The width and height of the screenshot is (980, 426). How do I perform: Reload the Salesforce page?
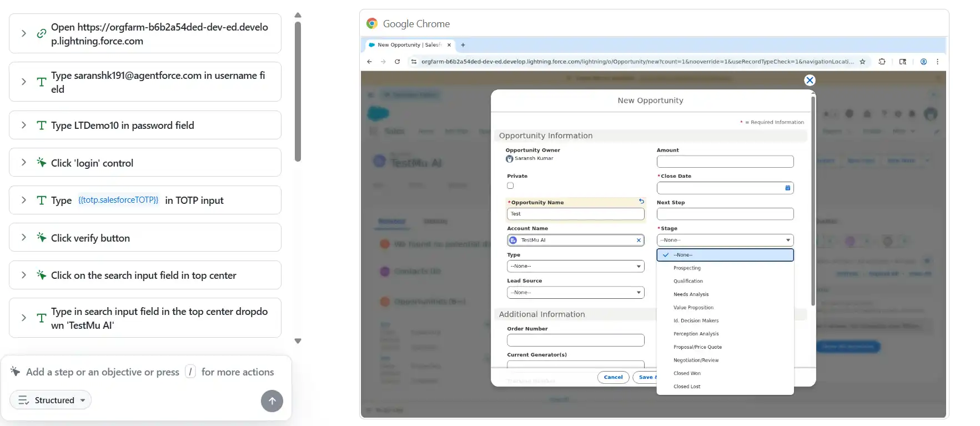click(397, 62)
